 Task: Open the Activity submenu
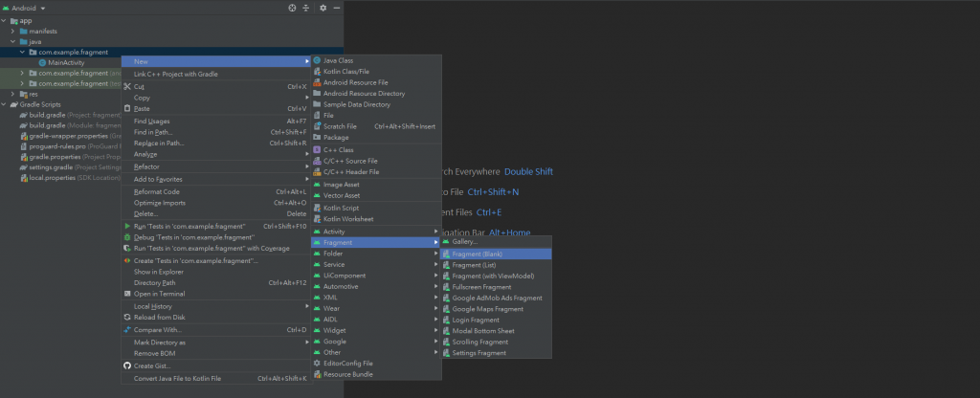pos(376,232)
